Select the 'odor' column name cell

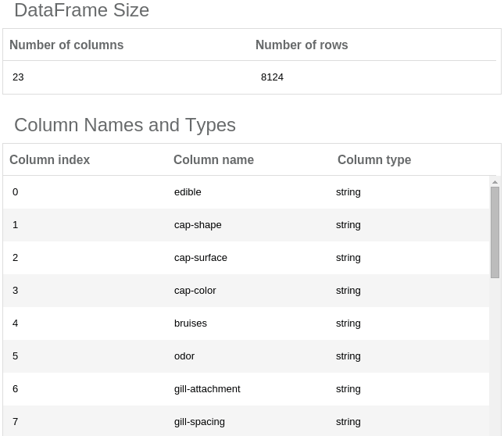[184, 356]
